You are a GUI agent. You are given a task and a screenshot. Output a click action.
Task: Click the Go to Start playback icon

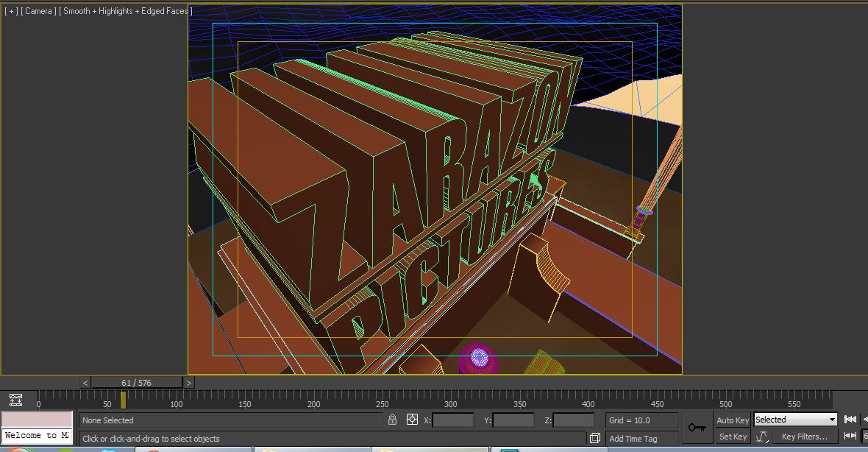pos(850,420)
